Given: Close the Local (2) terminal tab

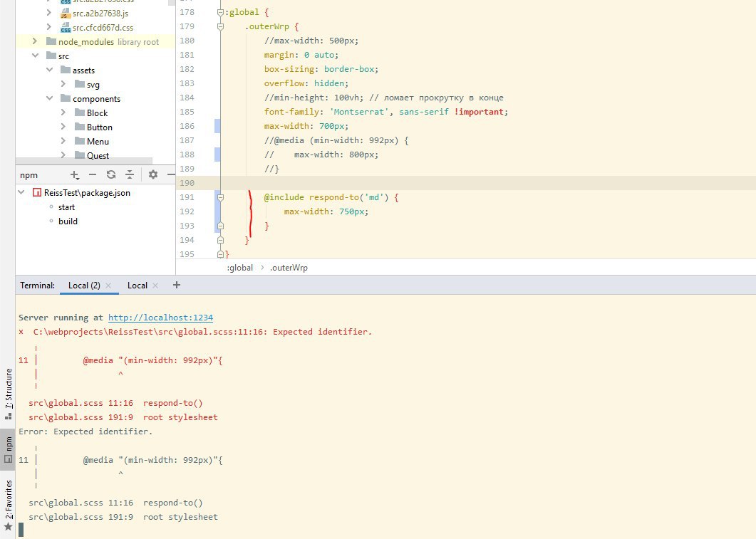Looking at the screenshot, I should 108,286.
